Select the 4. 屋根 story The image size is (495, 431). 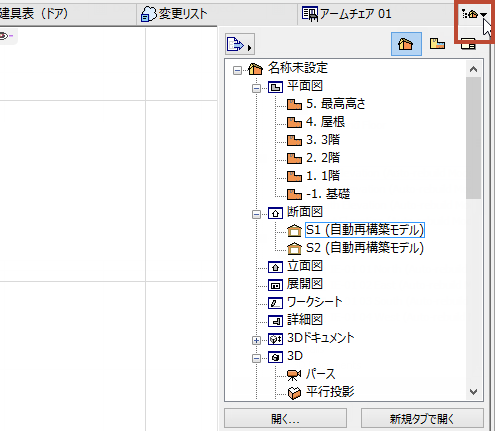(x=326, y=122)
